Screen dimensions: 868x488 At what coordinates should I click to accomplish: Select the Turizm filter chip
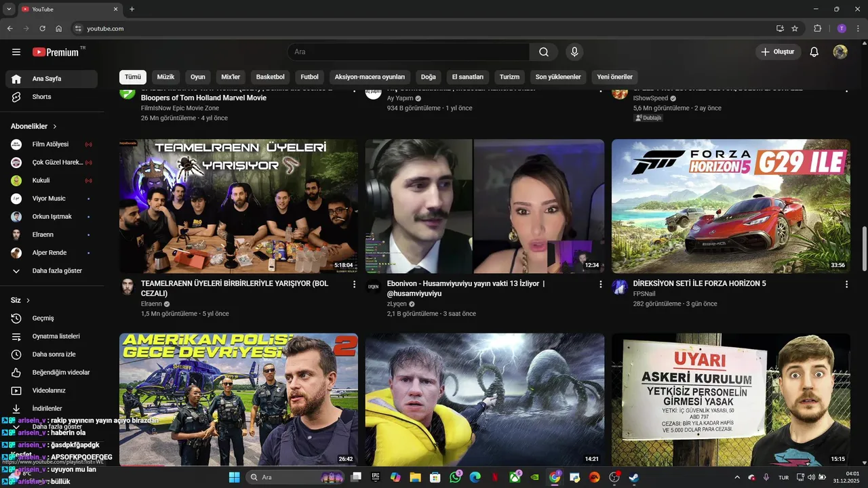509,77
